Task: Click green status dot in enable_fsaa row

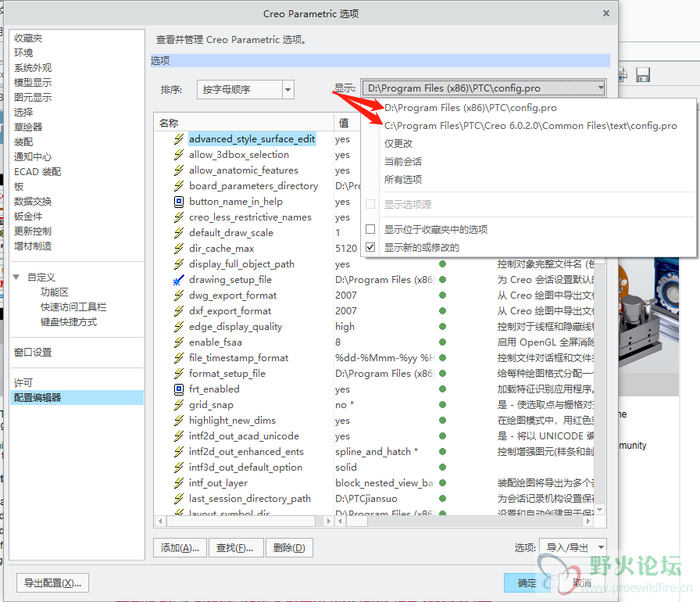Action: tap(442, 342)
